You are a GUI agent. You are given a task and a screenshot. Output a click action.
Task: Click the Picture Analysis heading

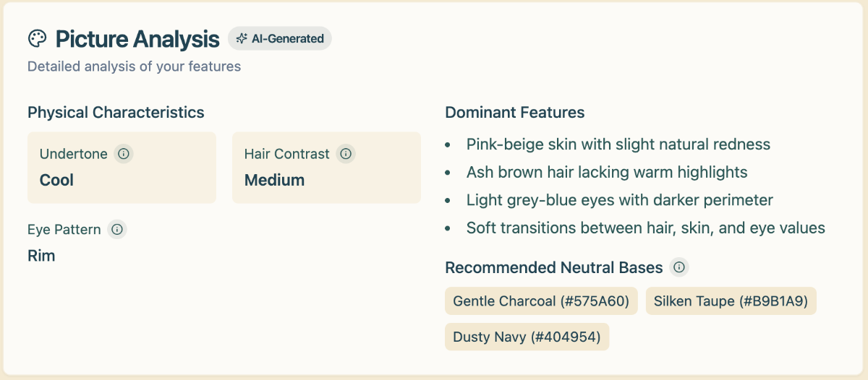pyautogui.click(x=137, y=38)
